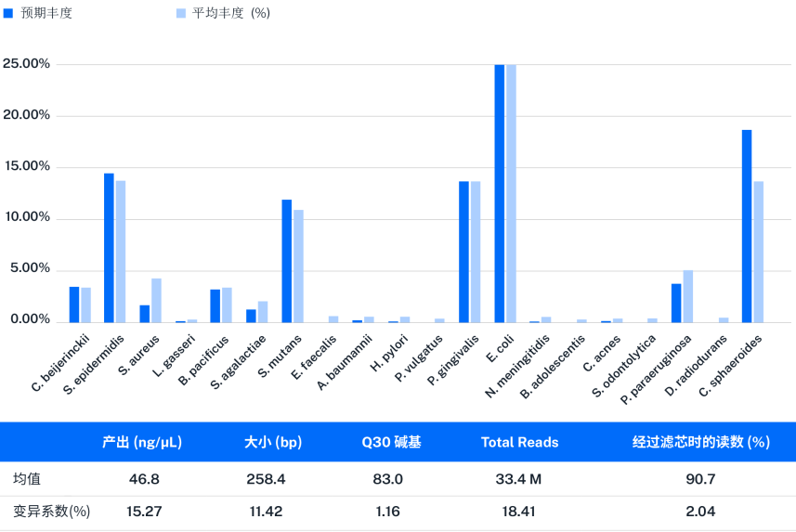The image size is (796, 532).
Task: Click the 33.4 M Total Reads cell
Action: [x=519, y=479]
